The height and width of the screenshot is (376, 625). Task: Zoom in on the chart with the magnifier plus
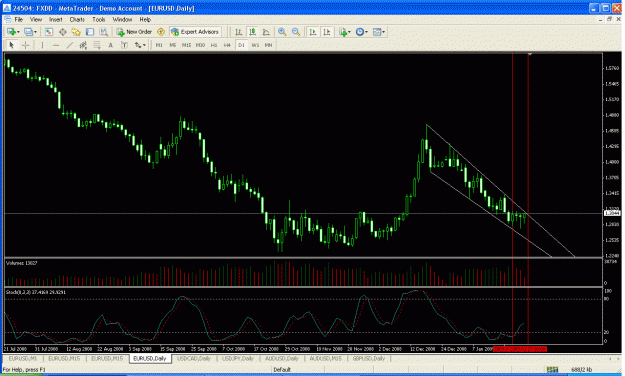point(282,32)
